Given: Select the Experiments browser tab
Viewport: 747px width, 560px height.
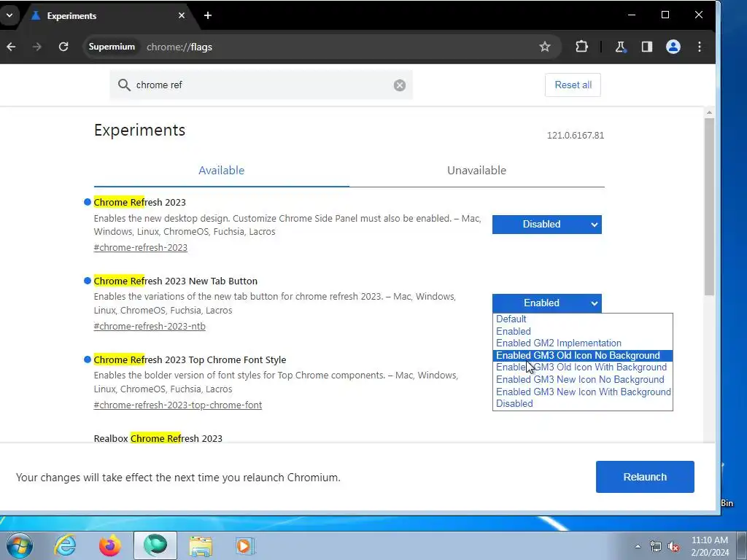Looking at the screenshot, I should tap(105, 16).
